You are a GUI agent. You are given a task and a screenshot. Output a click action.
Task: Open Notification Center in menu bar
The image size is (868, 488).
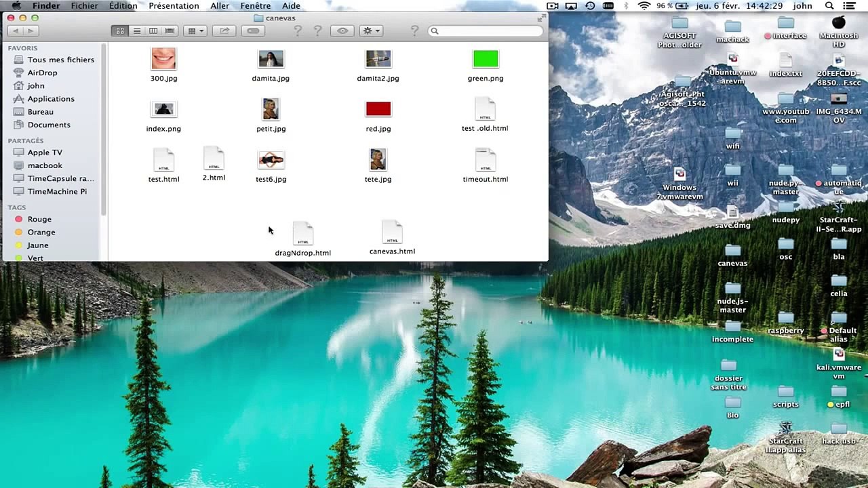coord(850,5)
